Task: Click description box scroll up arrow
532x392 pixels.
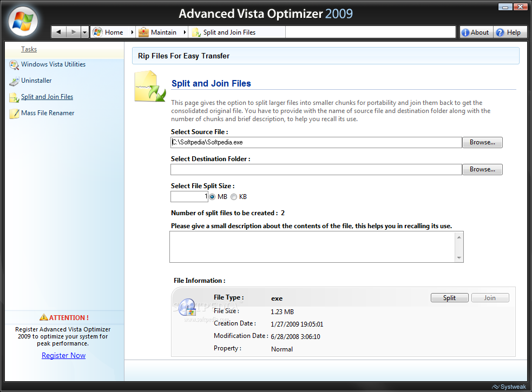Action: coord(459,237)
